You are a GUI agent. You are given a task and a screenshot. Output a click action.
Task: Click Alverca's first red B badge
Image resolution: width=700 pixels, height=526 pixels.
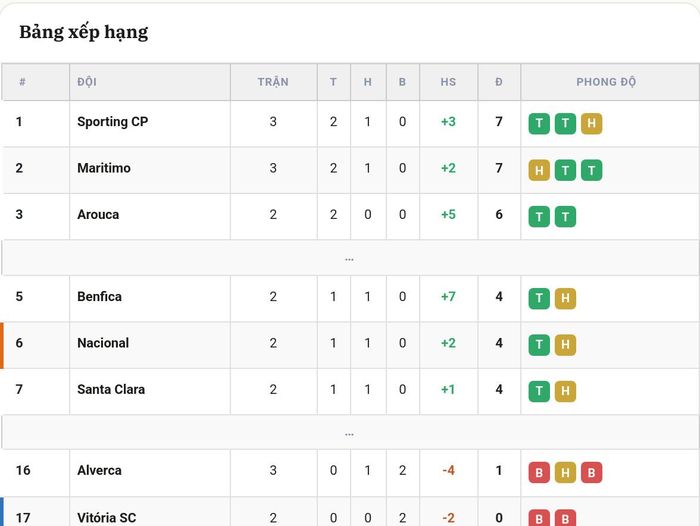(x=539, y=472)
